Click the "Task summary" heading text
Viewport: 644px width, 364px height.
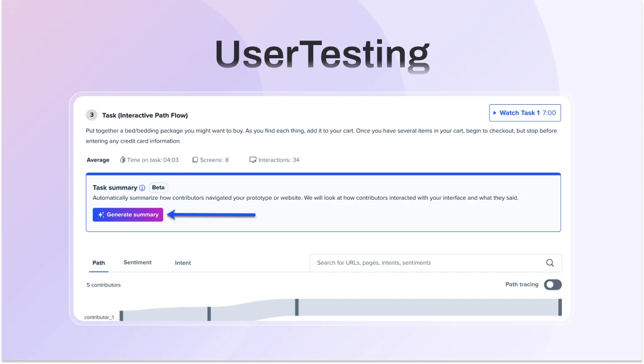click(x=115, y=188)
